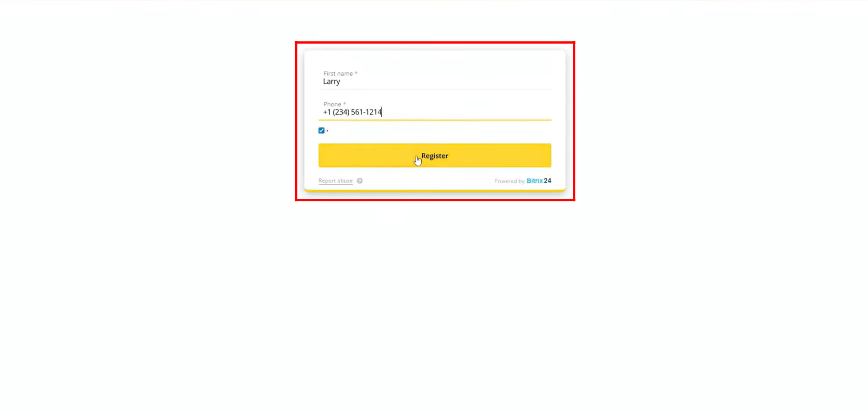The height and width of the screenshot is (412, 868).
Task: Click the red asterisk beside the checkbox
Action: click(x=327, y=131)
